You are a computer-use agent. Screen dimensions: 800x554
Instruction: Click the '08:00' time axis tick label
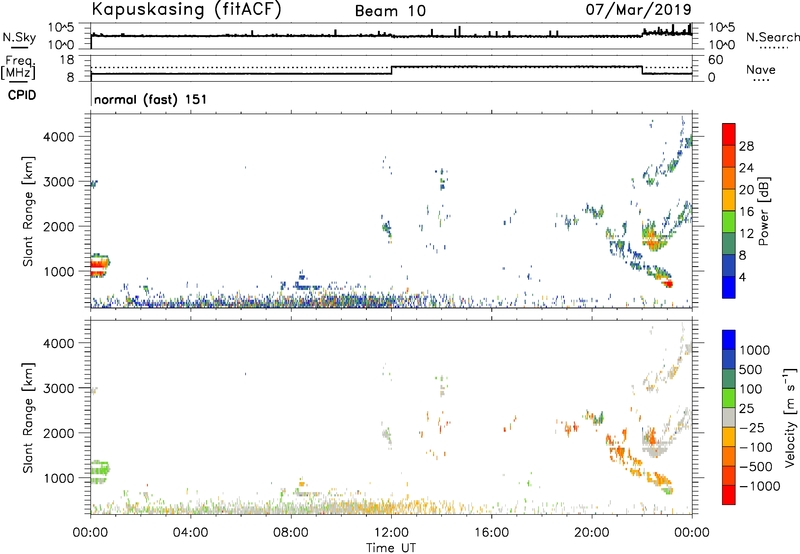pos(291,533)
